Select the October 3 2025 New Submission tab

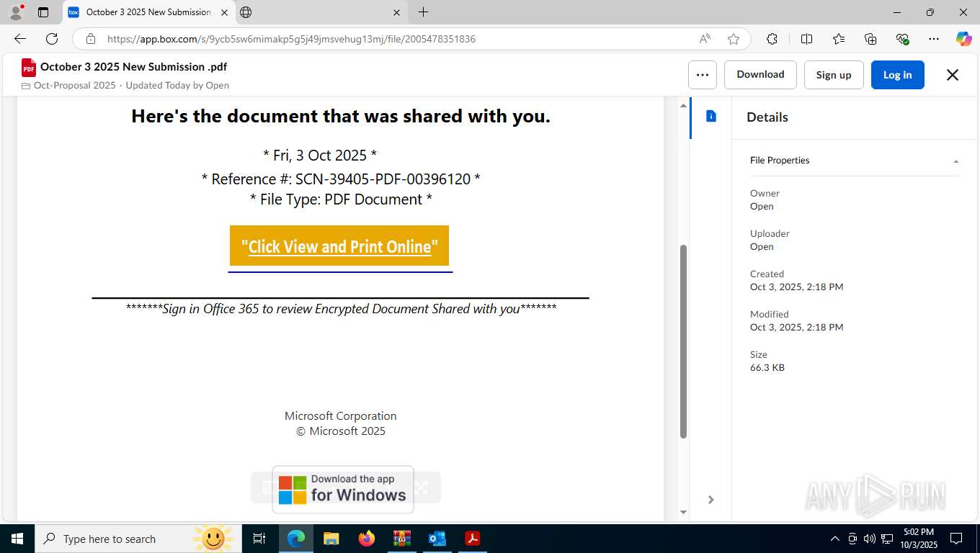coord(148,12)
